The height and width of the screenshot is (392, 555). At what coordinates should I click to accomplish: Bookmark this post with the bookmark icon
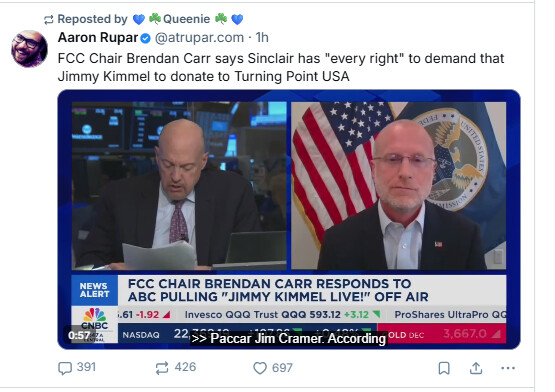[444, 368]
